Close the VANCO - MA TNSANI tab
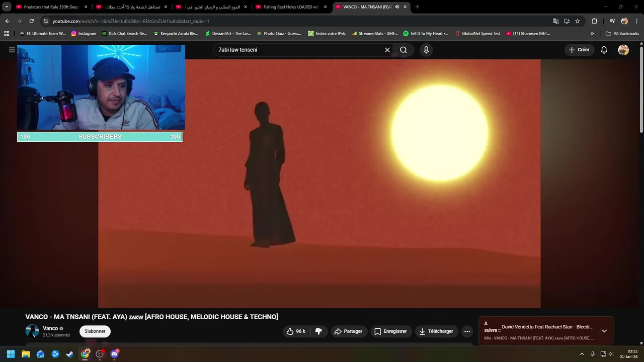Image resolution: width=644 pixels, height=362 pixels. [405, 7]
